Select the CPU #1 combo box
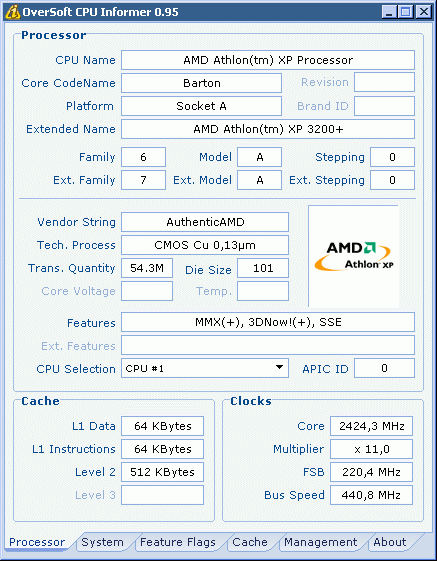The width and height of the screenshot is (437, 561). pyautogui.click(x=205, y=368)
